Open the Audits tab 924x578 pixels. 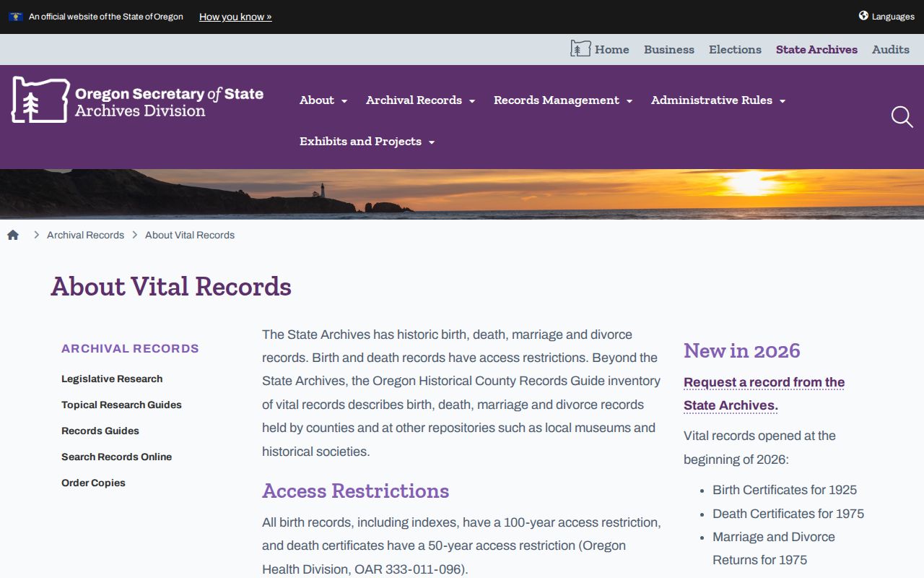click(x=891, y=50)
